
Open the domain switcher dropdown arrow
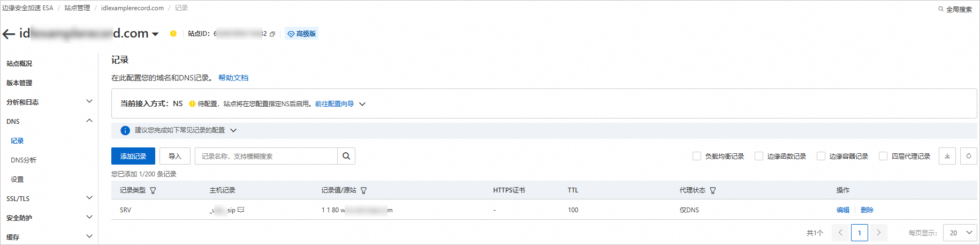point(155,34)
